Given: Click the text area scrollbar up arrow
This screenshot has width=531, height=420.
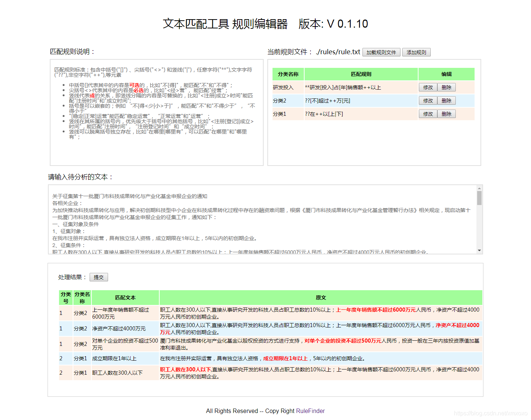Looking at the screenshot, I should click(479, 188).
